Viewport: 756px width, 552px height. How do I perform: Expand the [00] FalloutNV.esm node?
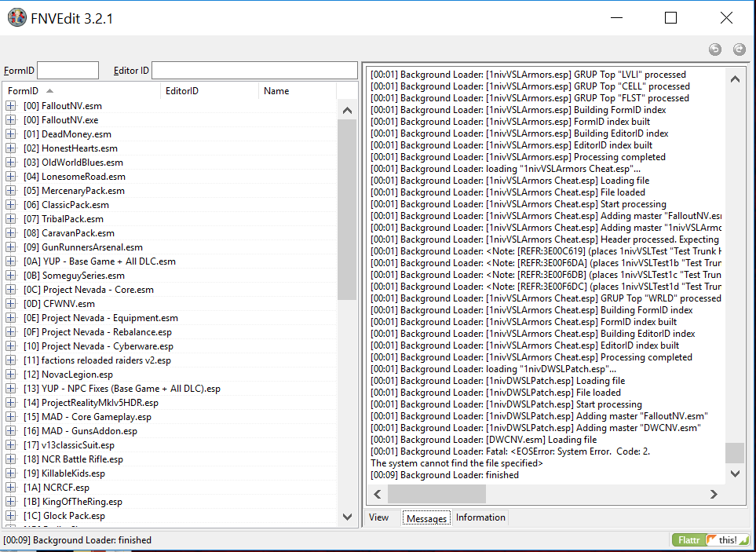[11, 105]
